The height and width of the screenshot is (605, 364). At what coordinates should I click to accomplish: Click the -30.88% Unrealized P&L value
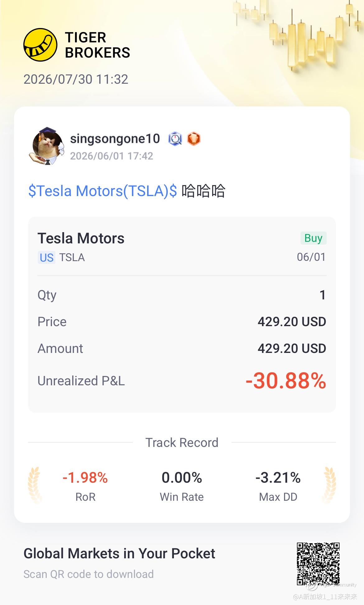tap(286, 381)
